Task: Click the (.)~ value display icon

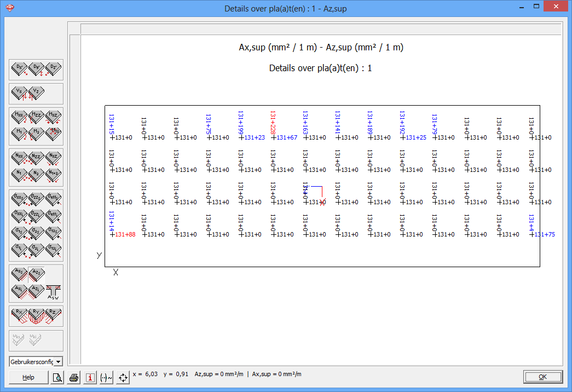Action: [107, 377]
